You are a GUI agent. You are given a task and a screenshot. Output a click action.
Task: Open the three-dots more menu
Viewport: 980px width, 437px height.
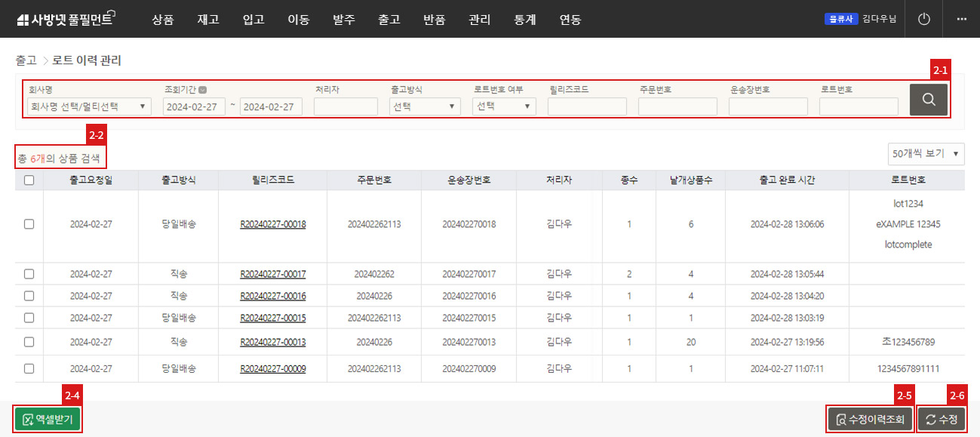point(961,19)
